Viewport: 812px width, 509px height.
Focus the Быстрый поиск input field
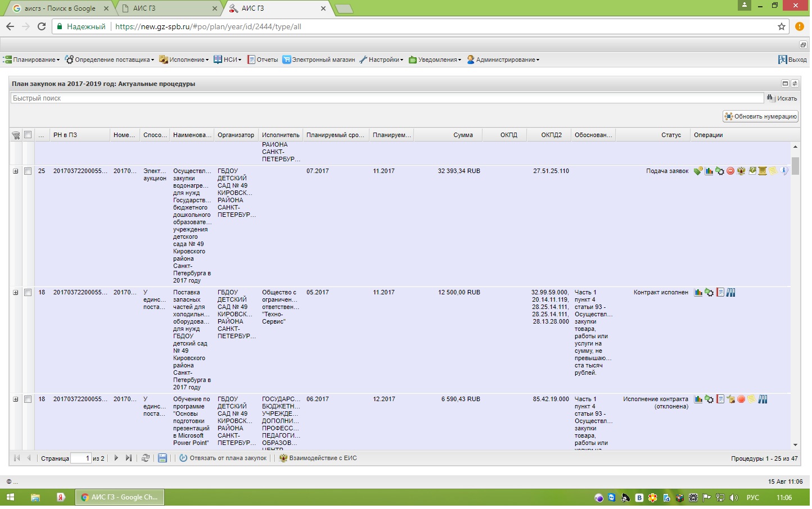[387, 98]
